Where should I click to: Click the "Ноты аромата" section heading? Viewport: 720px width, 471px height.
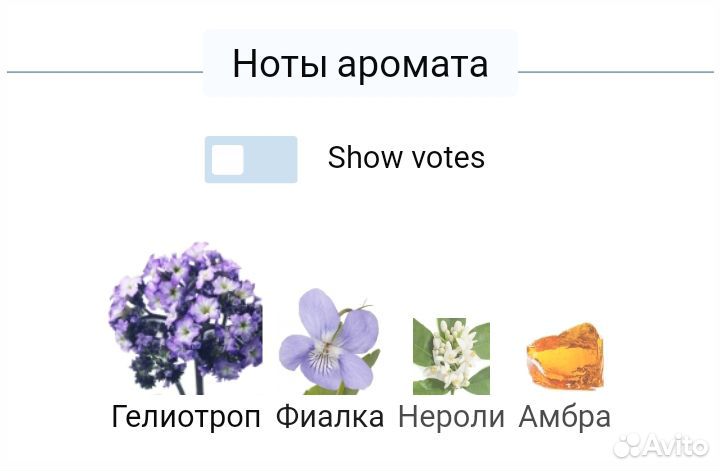[360, 64]
